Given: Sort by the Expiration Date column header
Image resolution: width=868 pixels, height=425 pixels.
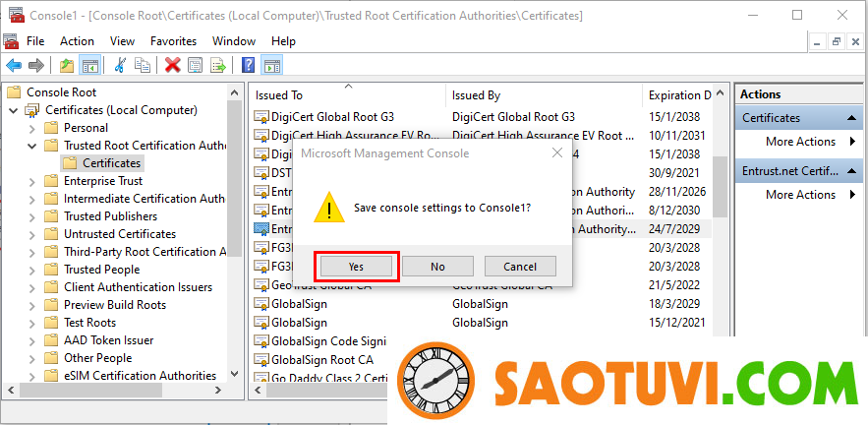Looking at the screenshot, I should pyautogui.click(x=677, y=95).
